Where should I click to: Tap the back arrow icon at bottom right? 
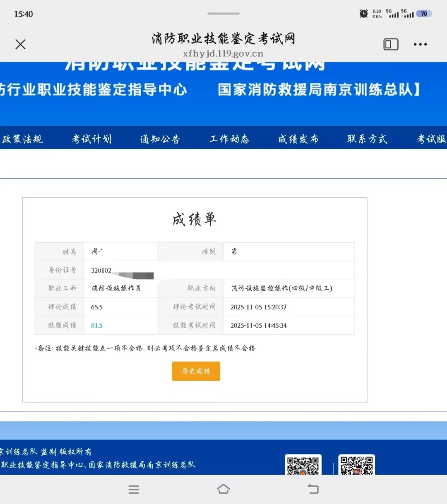[313, 490]
